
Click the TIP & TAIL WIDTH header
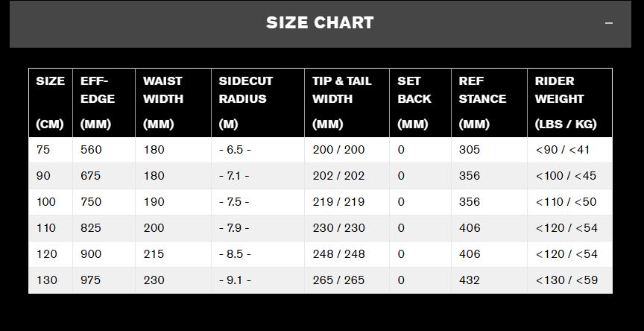click(x=341, y=102)
